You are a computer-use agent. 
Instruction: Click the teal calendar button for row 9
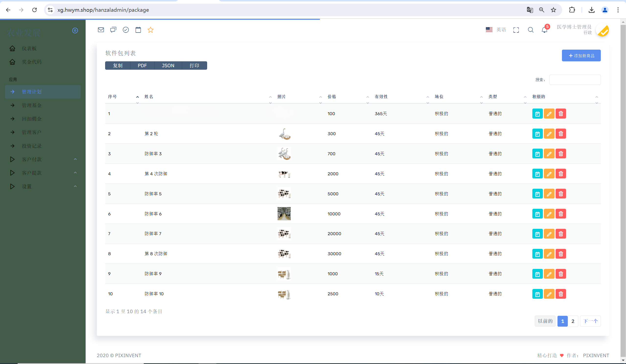coord(537,274)
